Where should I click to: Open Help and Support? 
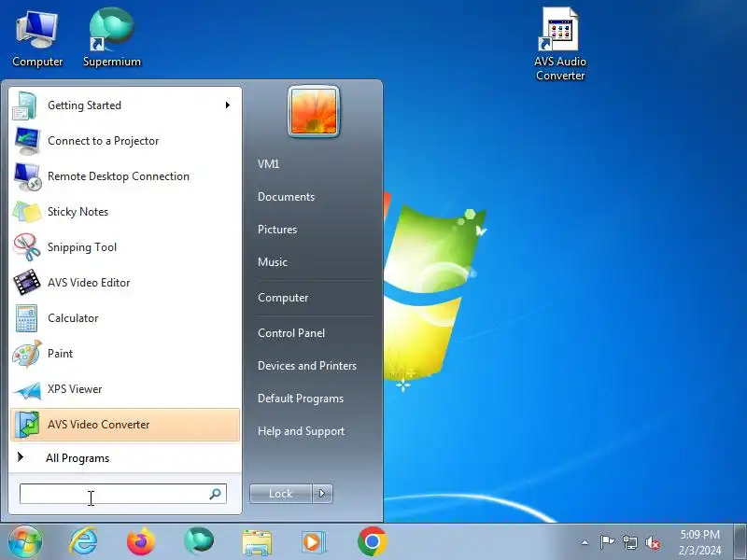301,431
